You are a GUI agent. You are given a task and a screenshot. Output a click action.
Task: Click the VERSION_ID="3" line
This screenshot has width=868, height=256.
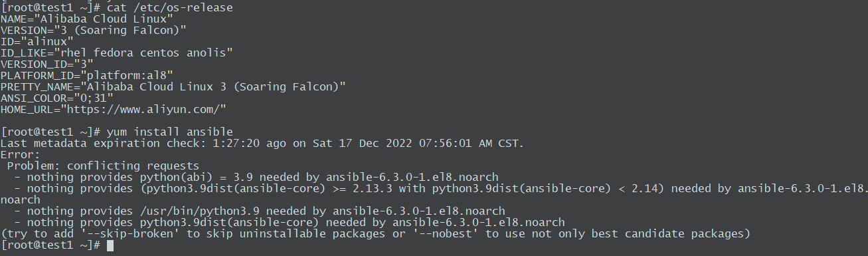pyautogui.click(x=46, y=64)
